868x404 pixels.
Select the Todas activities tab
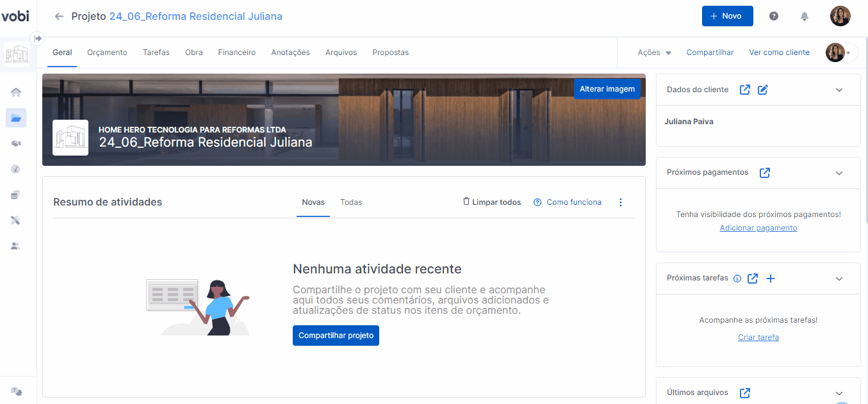coord(351,202)
